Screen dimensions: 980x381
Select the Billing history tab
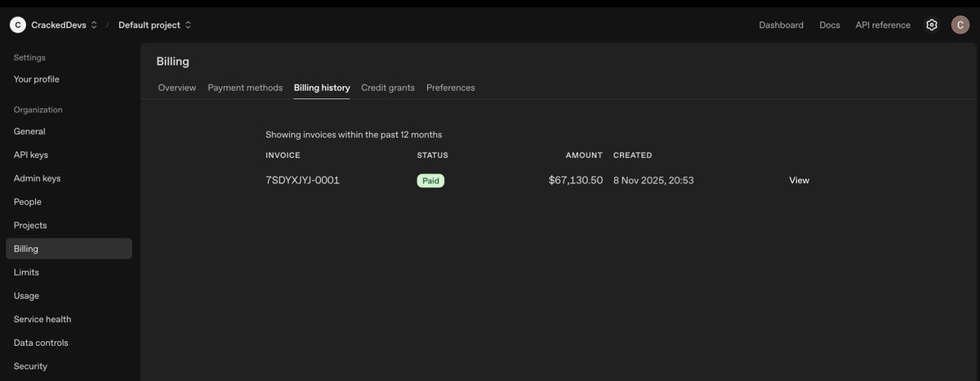coord(322,87)
